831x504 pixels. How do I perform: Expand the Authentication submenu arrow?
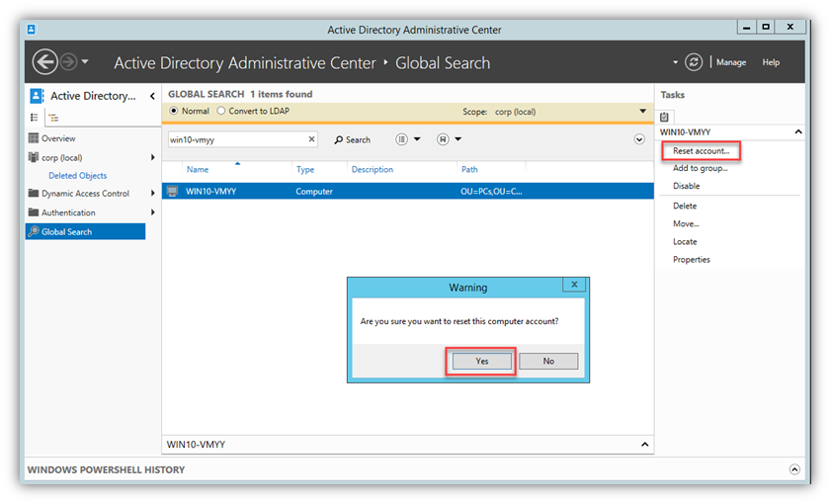tap(152, 212)
